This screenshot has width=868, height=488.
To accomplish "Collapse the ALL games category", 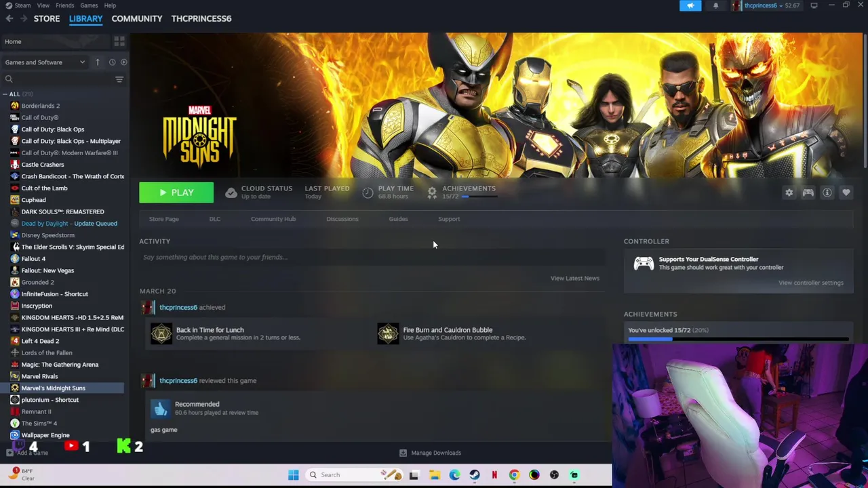I will click(x=5, y=94).
